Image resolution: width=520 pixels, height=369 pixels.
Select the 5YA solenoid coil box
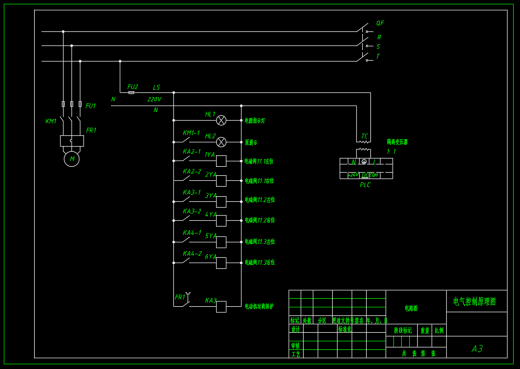tap(221, 242)
